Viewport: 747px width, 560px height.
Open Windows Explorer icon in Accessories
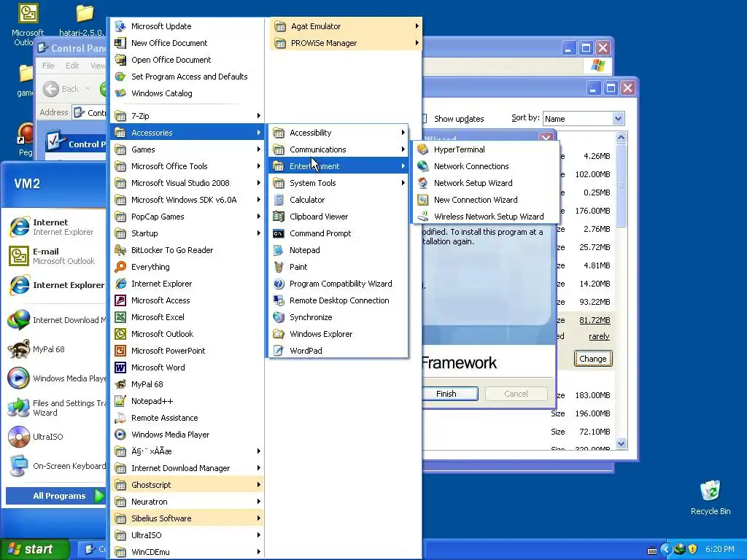tap(279, 334)
